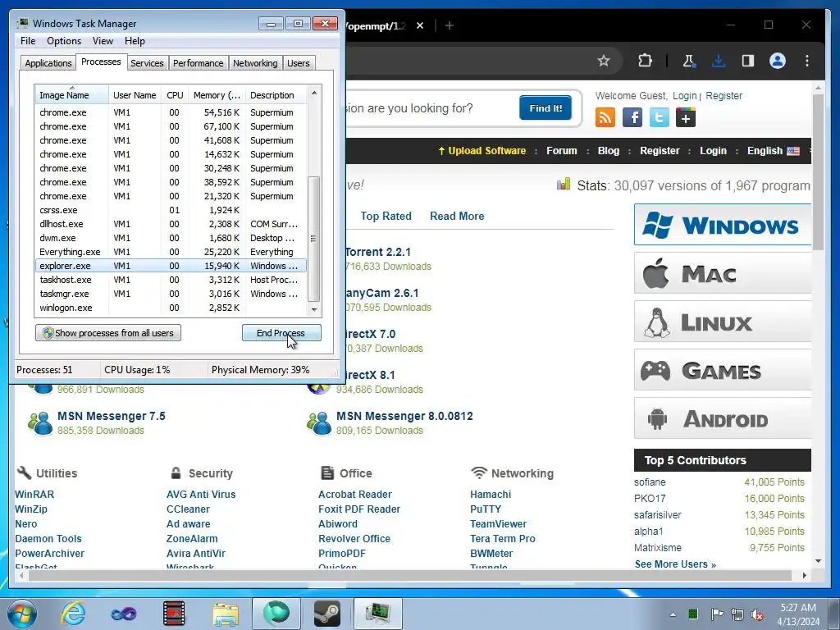
Task: Open Chrome three-dot menu
Action: [807, 61]
